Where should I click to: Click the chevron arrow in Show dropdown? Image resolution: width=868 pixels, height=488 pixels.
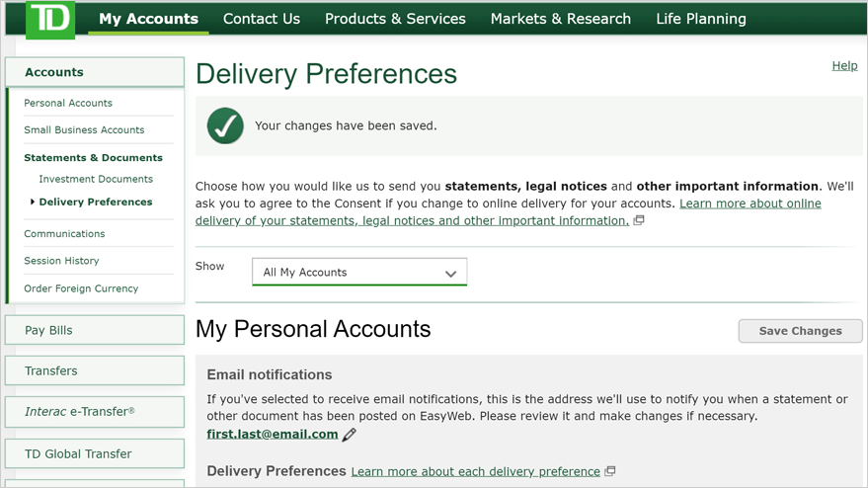(x=450, y=274)
